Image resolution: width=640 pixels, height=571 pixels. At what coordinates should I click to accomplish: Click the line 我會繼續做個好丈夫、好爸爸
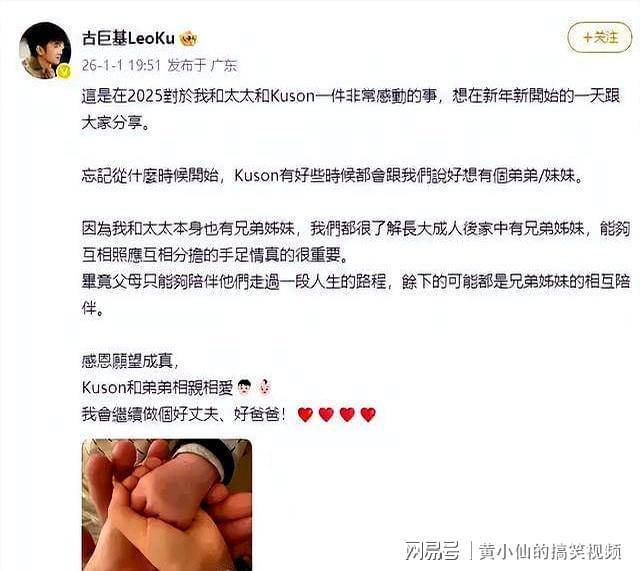click(x=184, y=414)
